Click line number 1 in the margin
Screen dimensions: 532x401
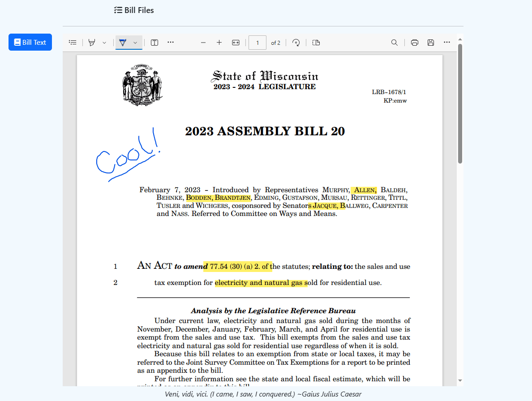(116, 267)
